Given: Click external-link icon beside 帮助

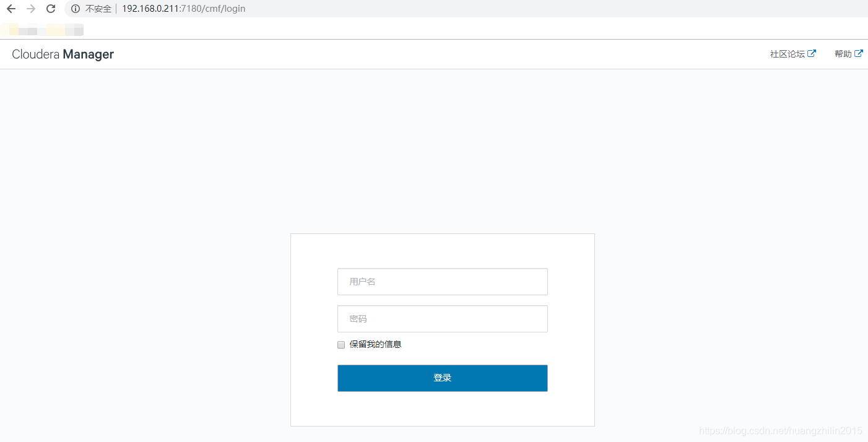Looking at the screenshot, I should pos(859,54).
